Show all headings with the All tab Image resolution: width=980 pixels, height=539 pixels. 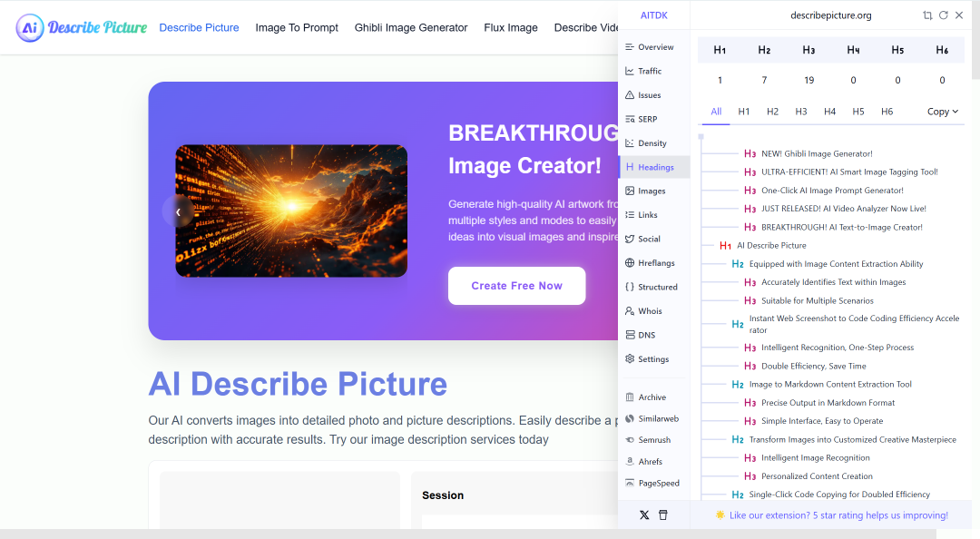(x=716, y=112)
